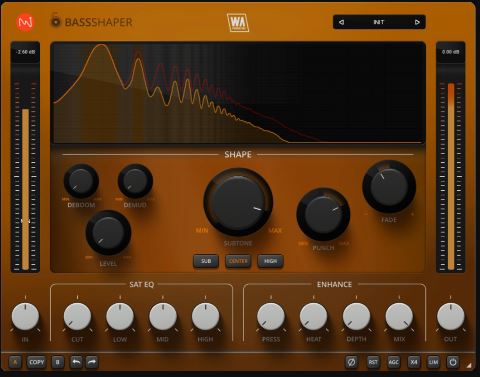Click the undo arrow icon
The image size is (480, 377).
76,362
